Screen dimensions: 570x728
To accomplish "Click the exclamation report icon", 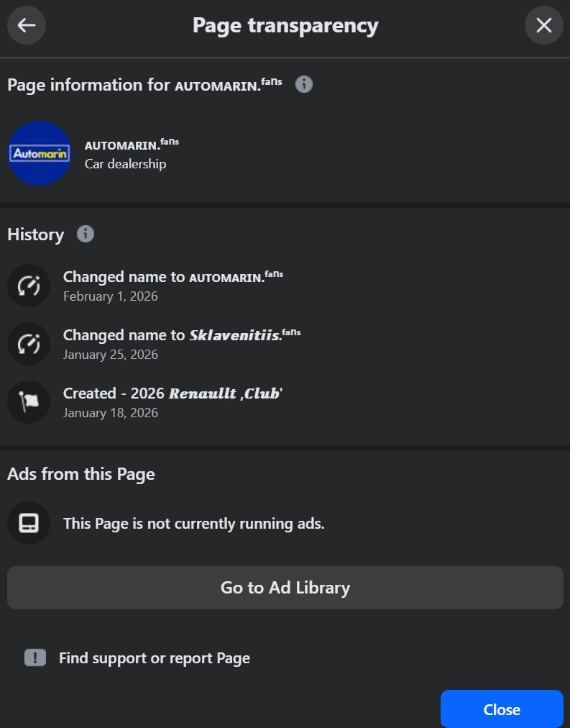I will [35, 658].
